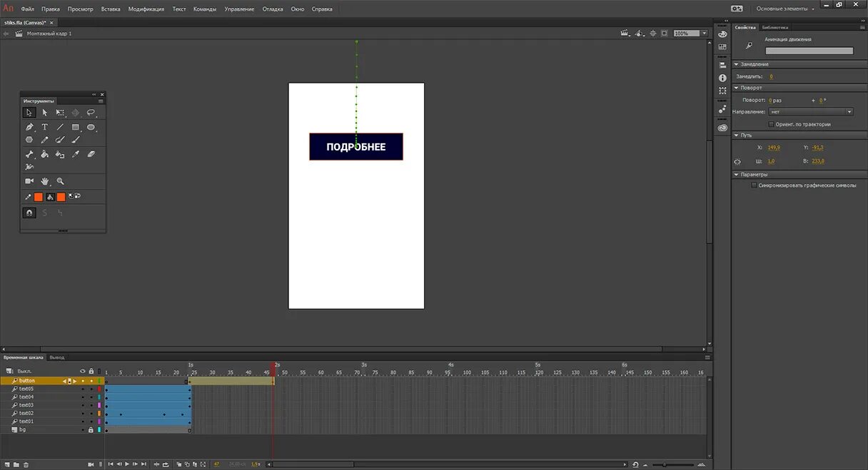Select the Text tool
The height and width of the screenshot is (470, 868).
point(44,127)
